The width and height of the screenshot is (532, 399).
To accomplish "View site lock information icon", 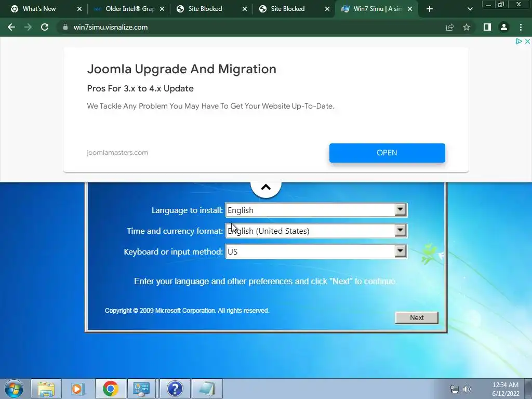I will (x=65, y=27).
